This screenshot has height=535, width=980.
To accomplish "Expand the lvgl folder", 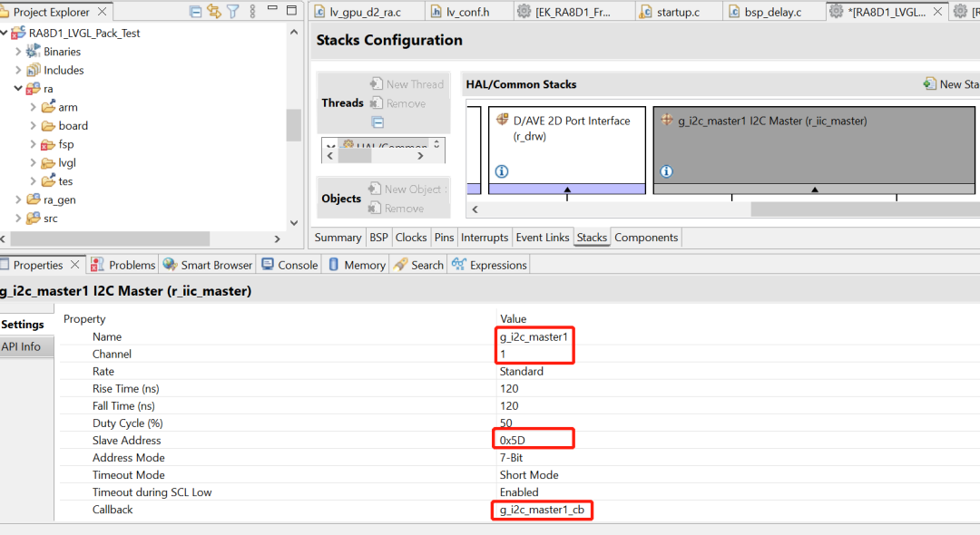I will coord(34,162).
